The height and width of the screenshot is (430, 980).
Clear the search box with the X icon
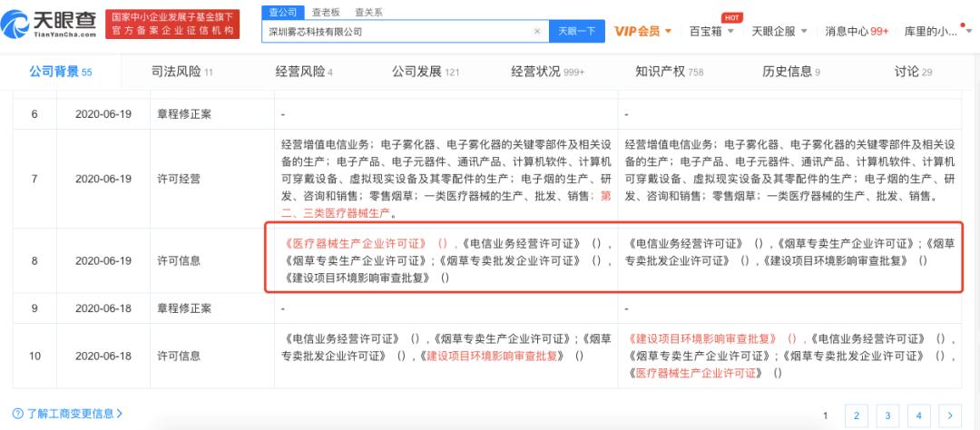537,31
